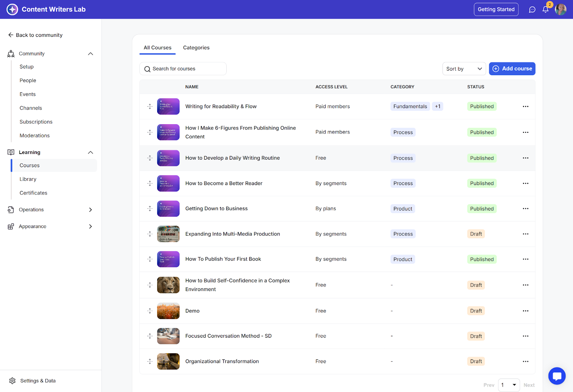Click the Add course button

[x=512, y=69]
